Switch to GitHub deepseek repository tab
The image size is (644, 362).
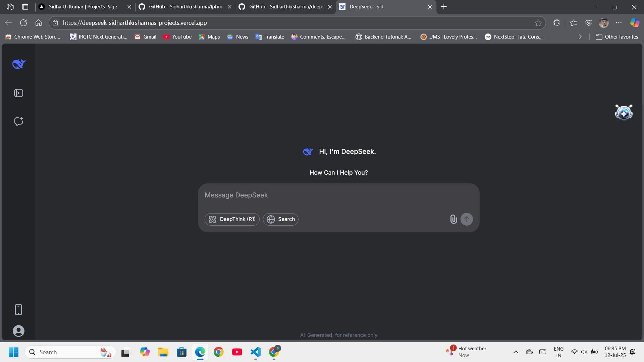pos(286,7)
